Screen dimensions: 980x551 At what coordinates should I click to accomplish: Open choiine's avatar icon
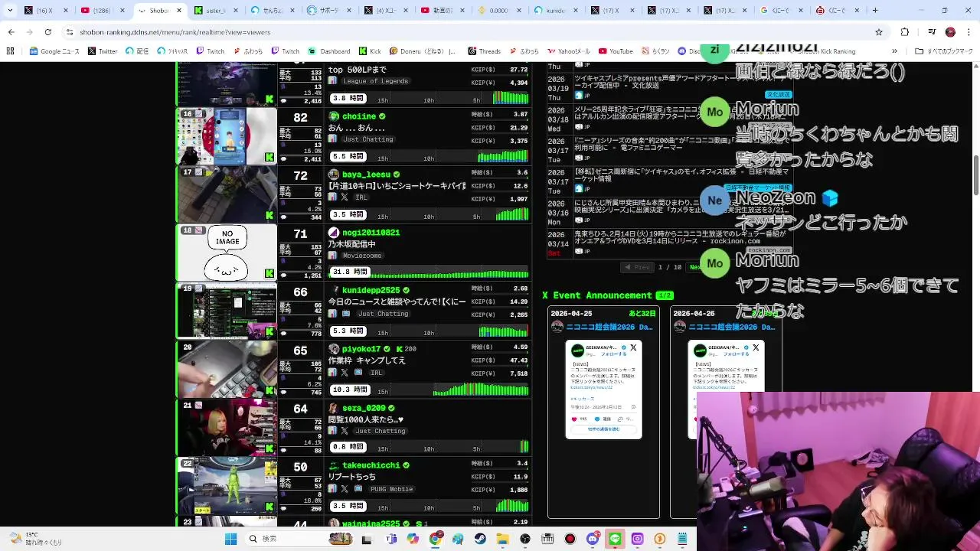(x=333, y=116)
